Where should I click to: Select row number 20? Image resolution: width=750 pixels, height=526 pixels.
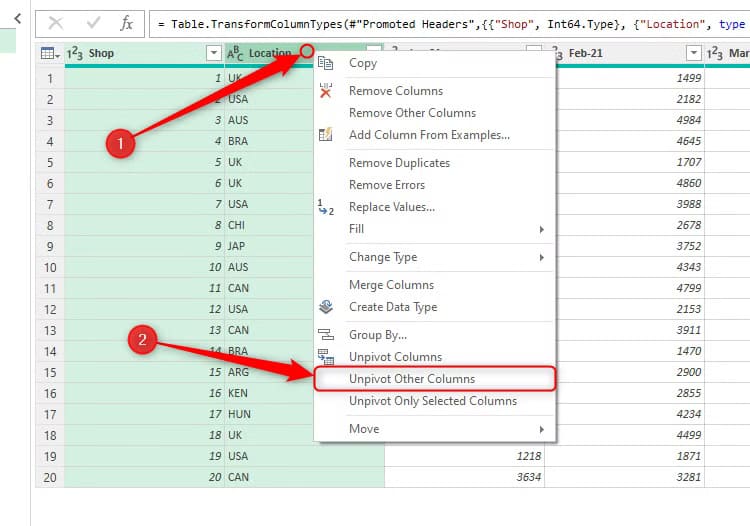50,477
